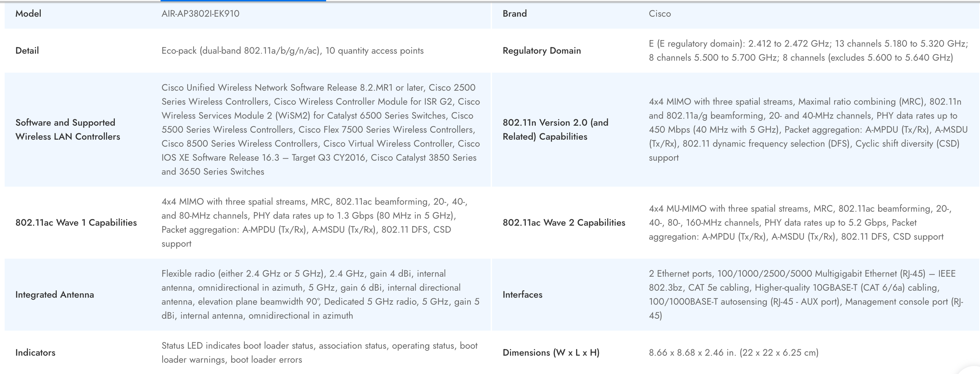Click the 802.11n Version 2.0 Capabilities label

(555, 129)
